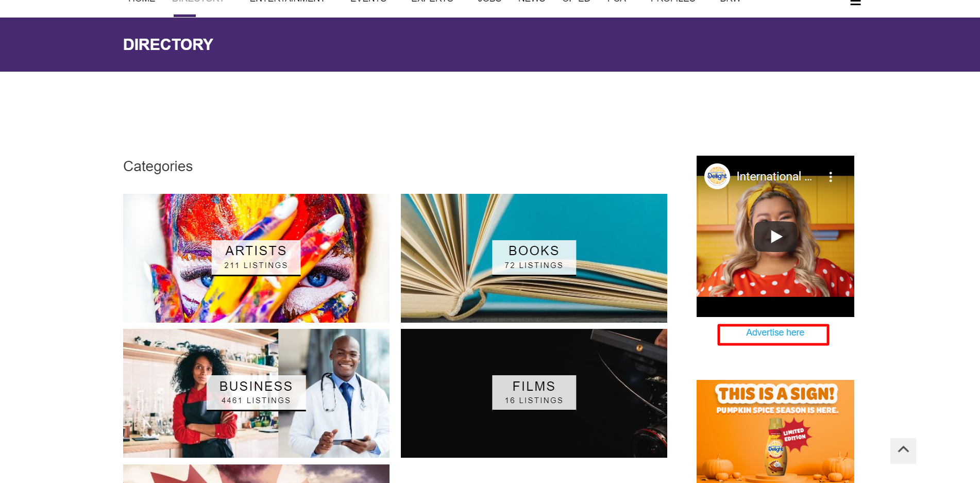Open the YouTube video's three-dot options menu

click(831, 177)
